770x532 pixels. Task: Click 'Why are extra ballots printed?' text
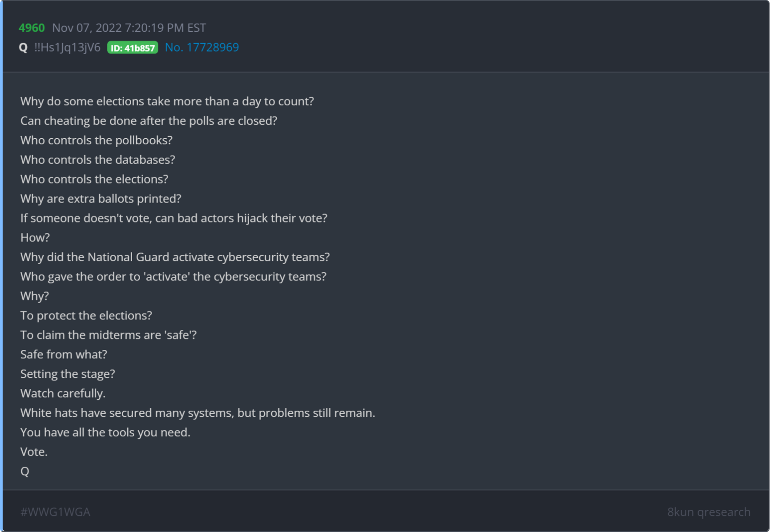(101, 199)
